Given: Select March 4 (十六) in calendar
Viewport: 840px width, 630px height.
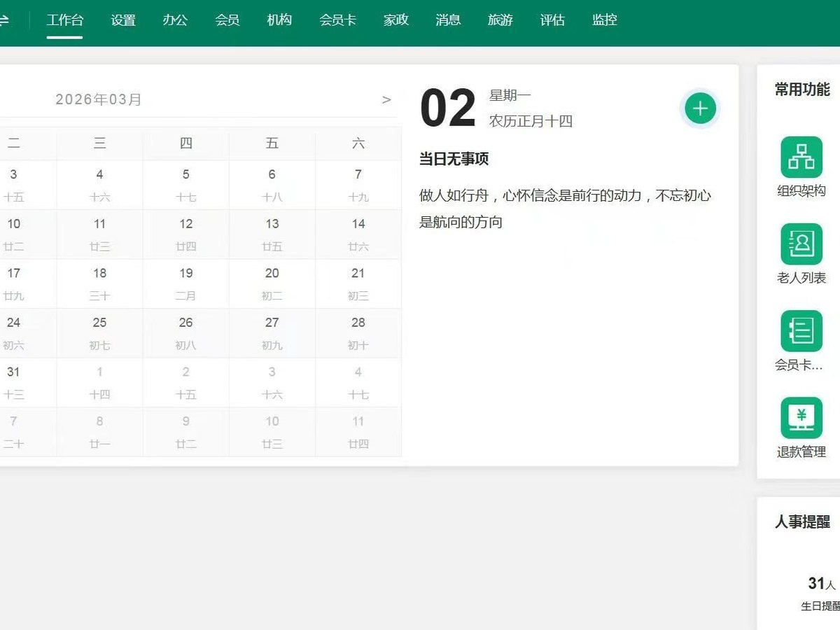Looking at the screenshot, I should 99,185.
